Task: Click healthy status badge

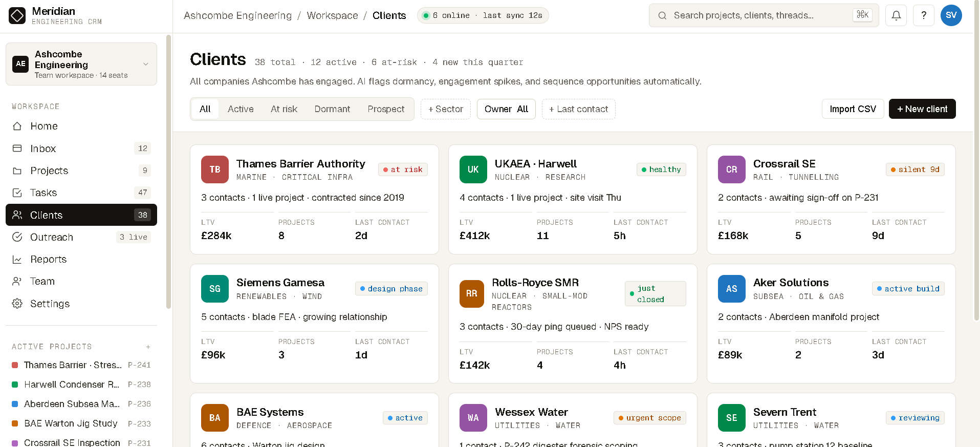Action: 661,169
